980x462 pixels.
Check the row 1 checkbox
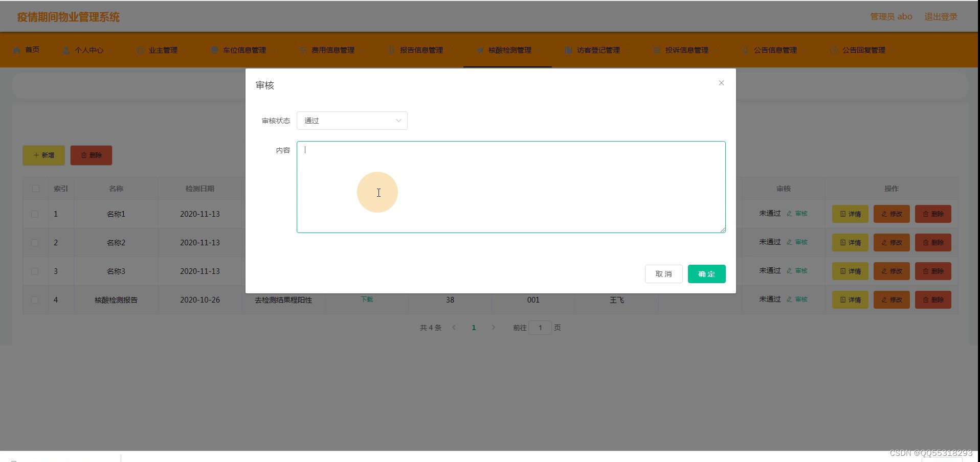click(35, 214)
